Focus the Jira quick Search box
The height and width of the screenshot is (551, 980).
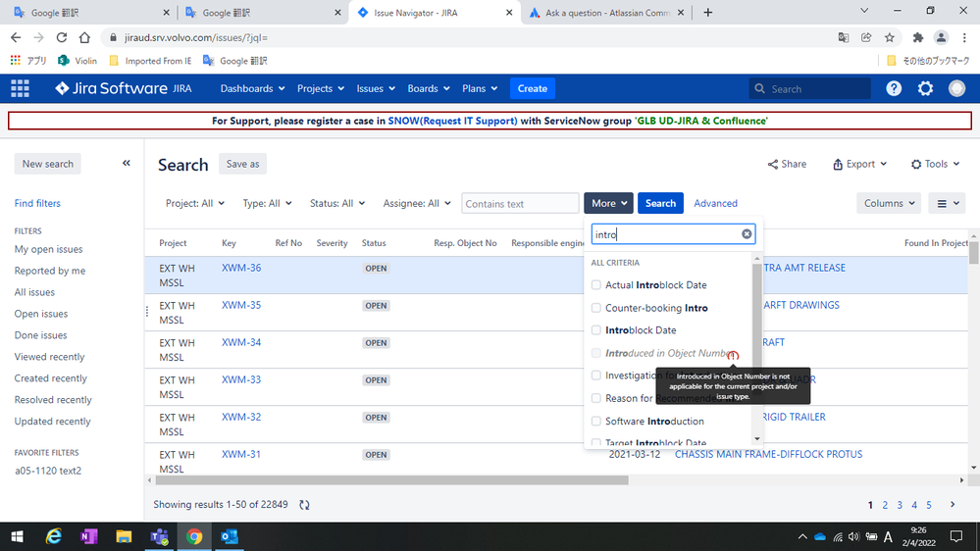point(810,88)
